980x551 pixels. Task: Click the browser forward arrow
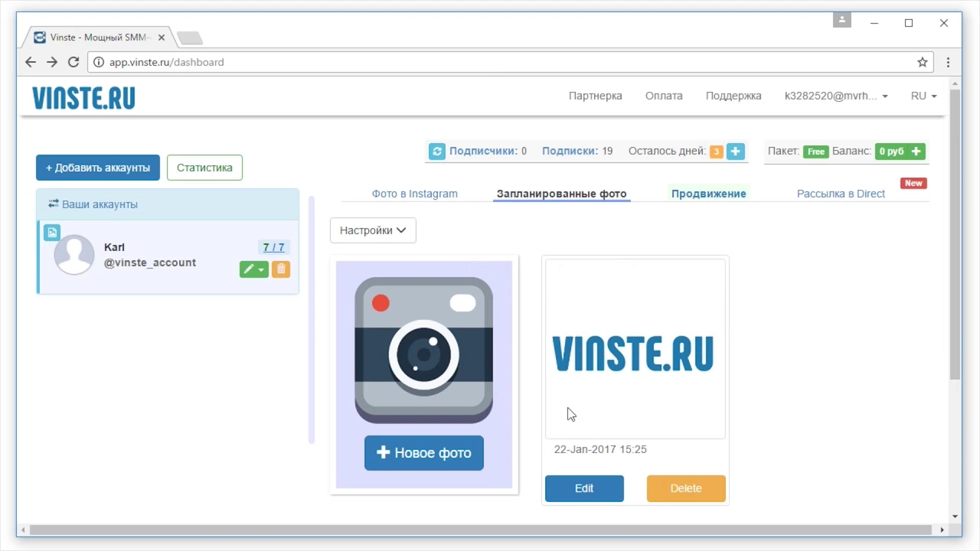coord(52,62)
